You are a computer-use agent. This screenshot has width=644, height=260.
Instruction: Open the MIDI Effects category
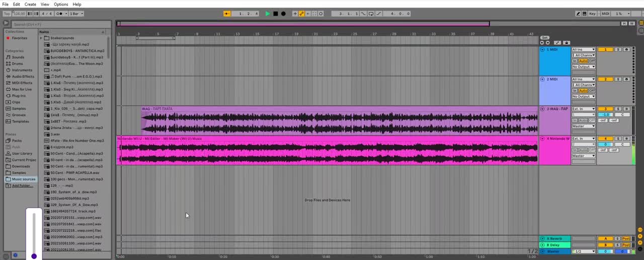pos(22,83)
